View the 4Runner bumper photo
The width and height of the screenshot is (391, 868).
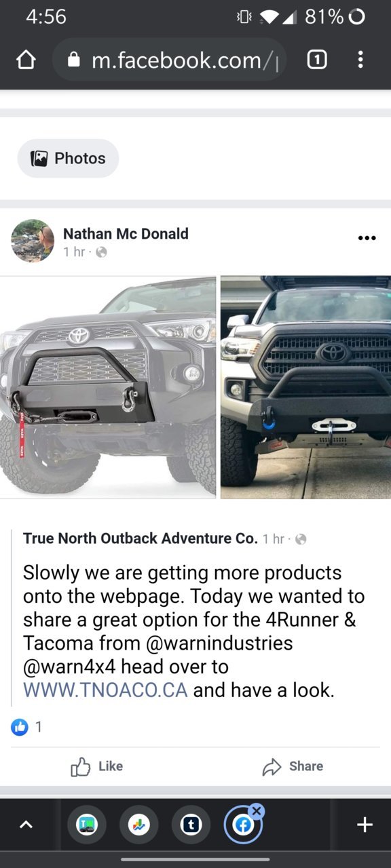(x=108, y=387)
